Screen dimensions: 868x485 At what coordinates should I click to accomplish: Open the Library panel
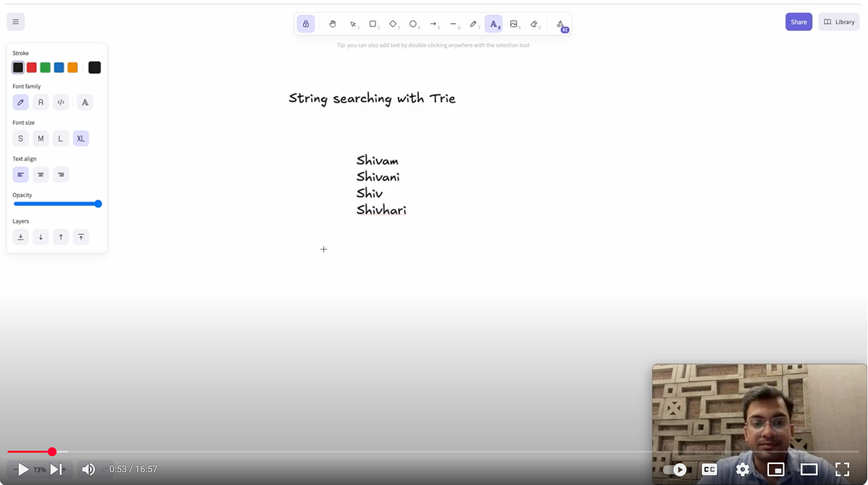tap(838, 21)
